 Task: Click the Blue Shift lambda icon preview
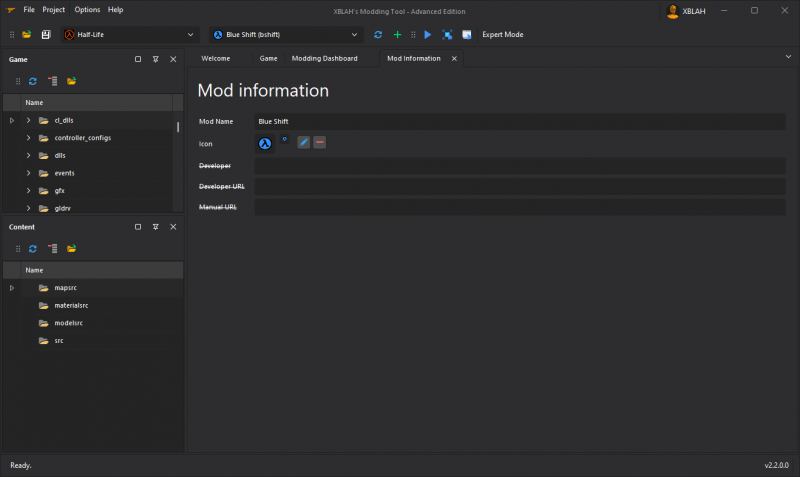(x=265, y=144)
